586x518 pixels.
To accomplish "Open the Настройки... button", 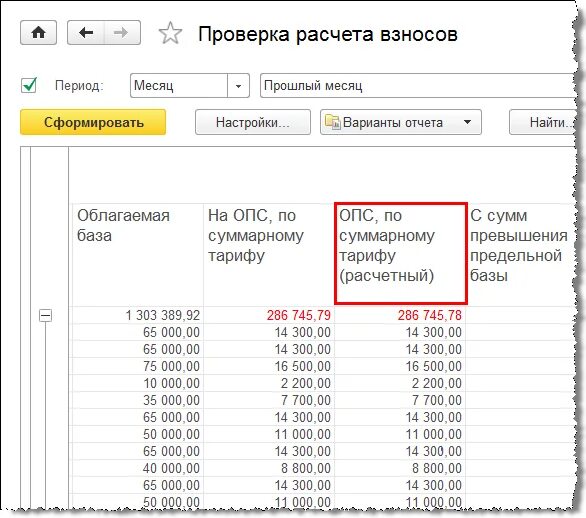I will click(x=253, y=122).
